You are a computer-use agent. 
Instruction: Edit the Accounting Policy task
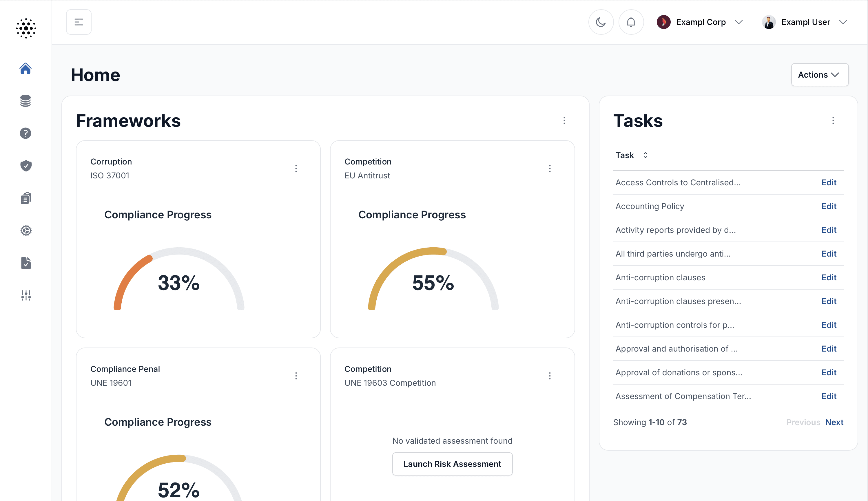(x=829, y=206)
